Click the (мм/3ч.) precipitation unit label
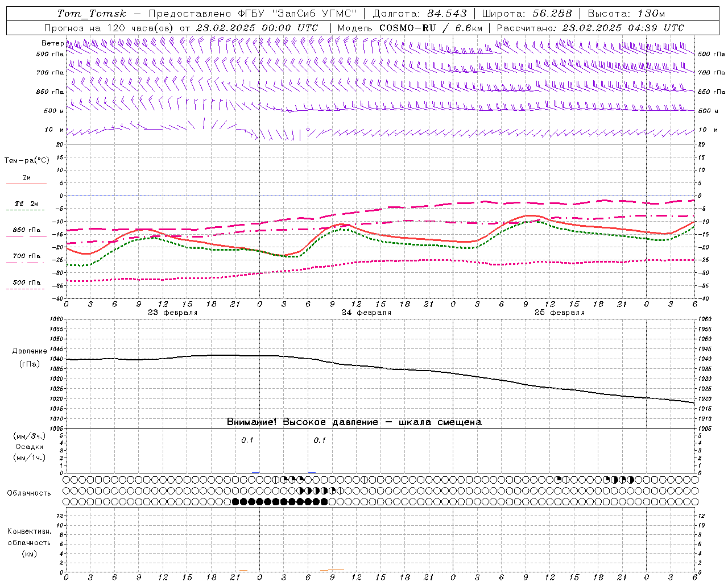The height and width of the screenshot is (582, 728). point(30,436)
